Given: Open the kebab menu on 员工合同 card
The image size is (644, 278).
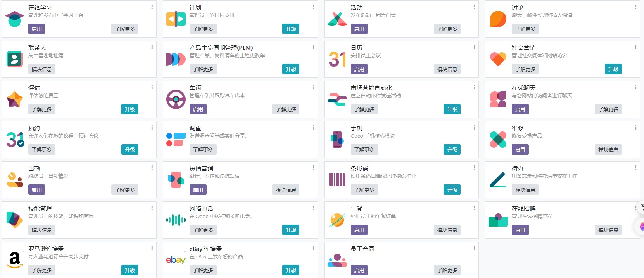Looking at the screenshot, I should click(x=475, y=248).
